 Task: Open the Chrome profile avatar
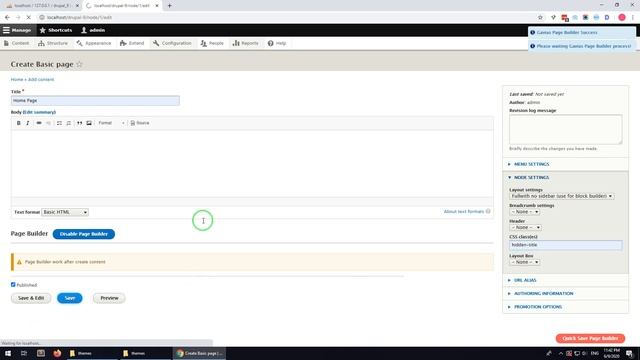(622, 18)
